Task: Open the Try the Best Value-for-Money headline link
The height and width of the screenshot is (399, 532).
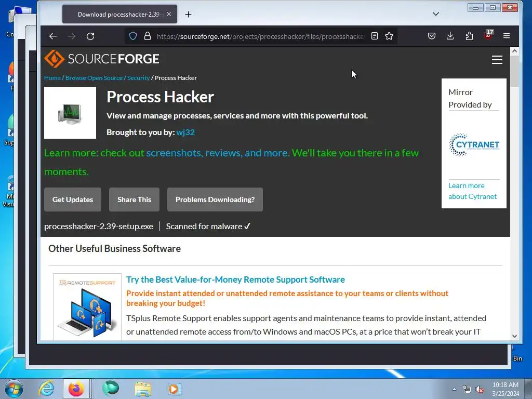Action: [x=235, y=280]
